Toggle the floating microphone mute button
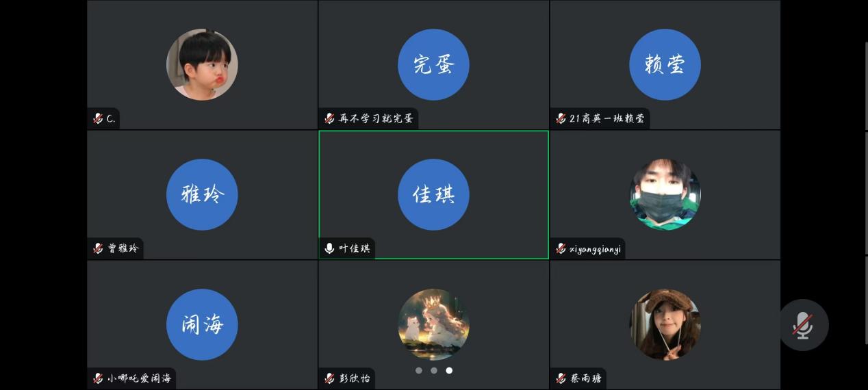This screenshot has width=868, height=390. click(804, 325)
